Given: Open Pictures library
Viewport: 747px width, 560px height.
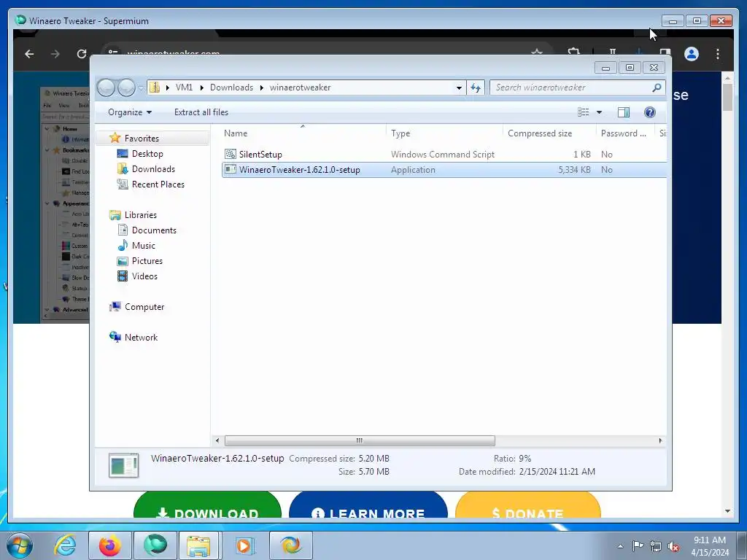Looking at the screenshot, I should tap(147, 261).
